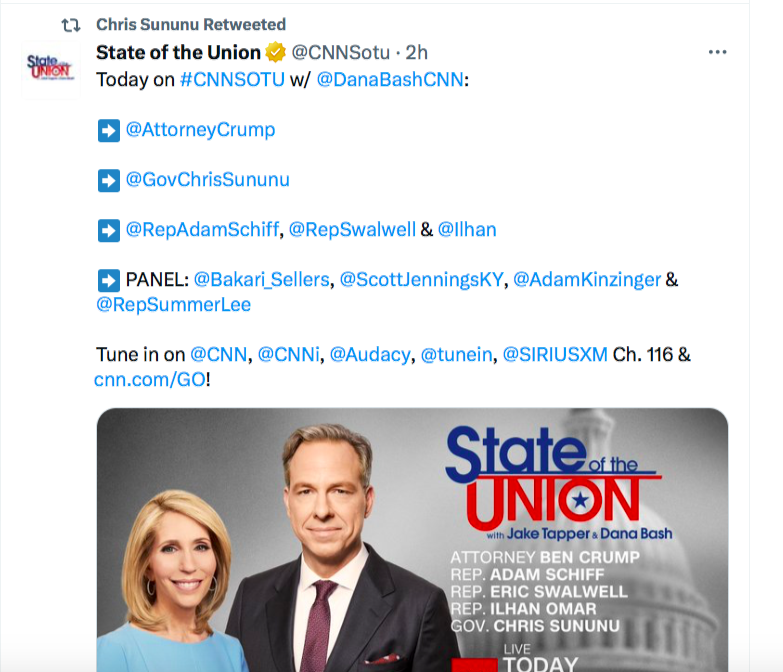
Task: Visit the @DanaBashCNN profile mention
Action: (x=392, y=79)
